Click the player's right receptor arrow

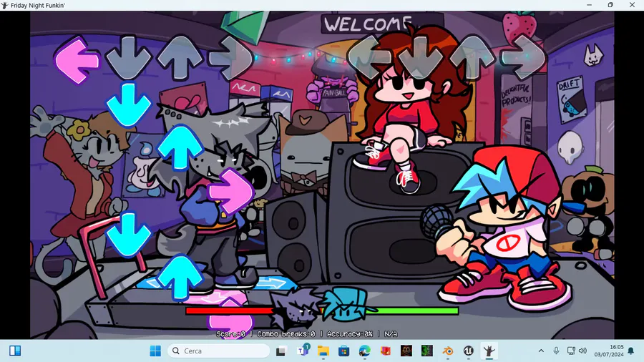(523, 57)
